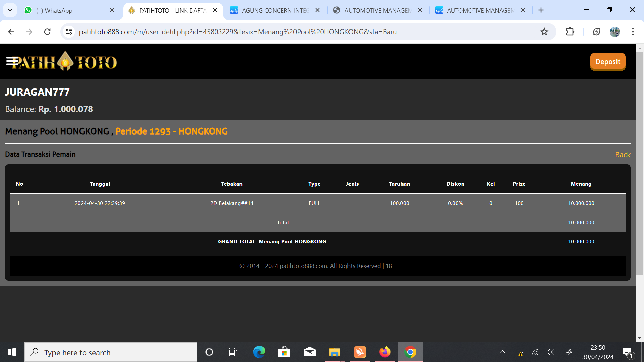
Task: Open a new tab with the plus button
Action: click(541, 10)
